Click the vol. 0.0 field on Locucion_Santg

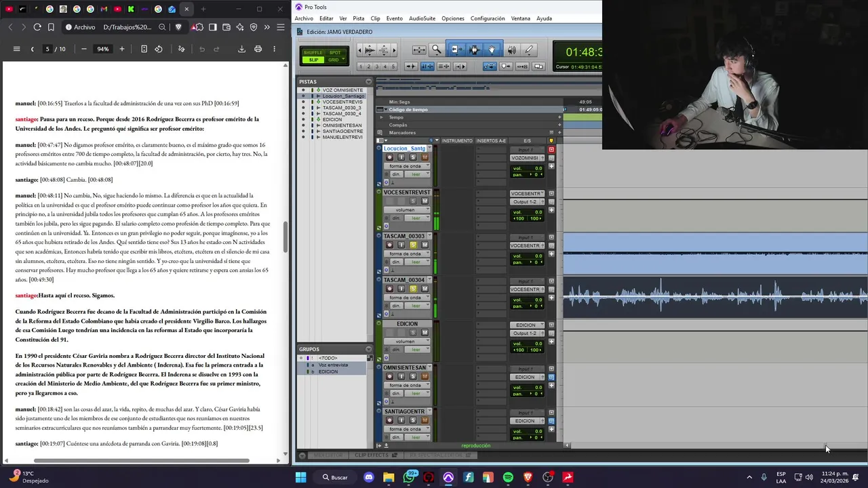pyautogui.click(x=528, y=168)
